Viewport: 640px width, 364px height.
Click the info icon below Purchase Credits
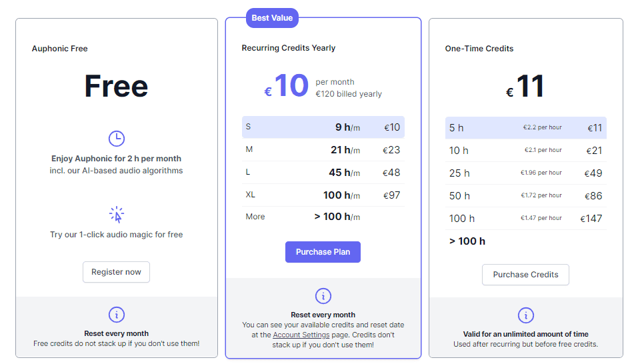click(526, 315)
